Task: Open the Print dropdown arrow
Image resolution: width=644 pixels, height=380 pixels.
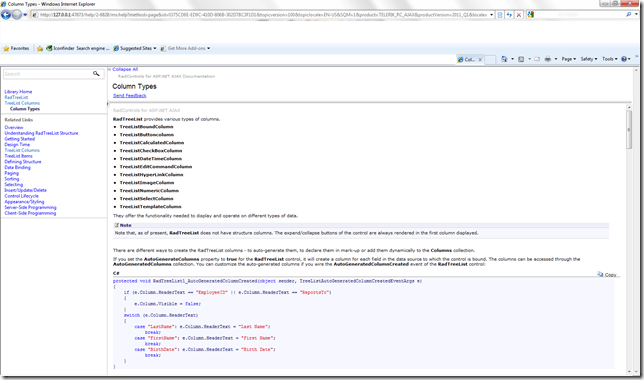Action: point(556,59)
